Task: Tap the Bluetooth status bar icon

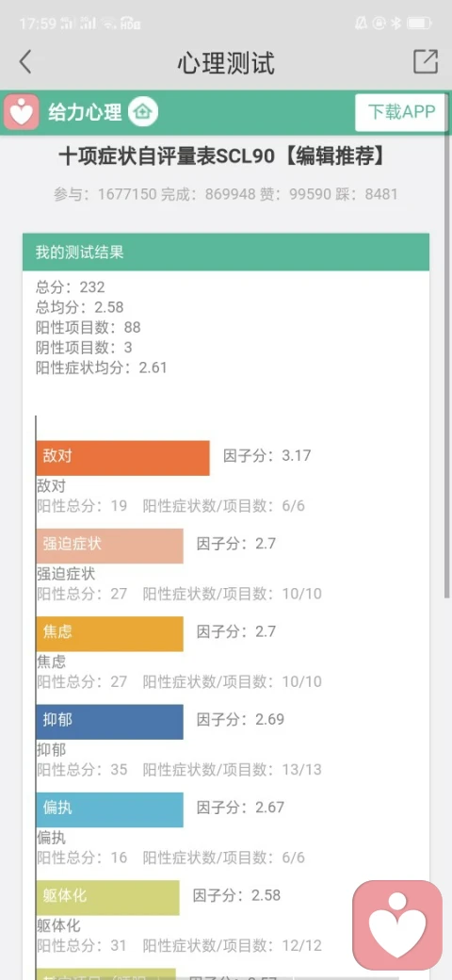Action: 395,24
